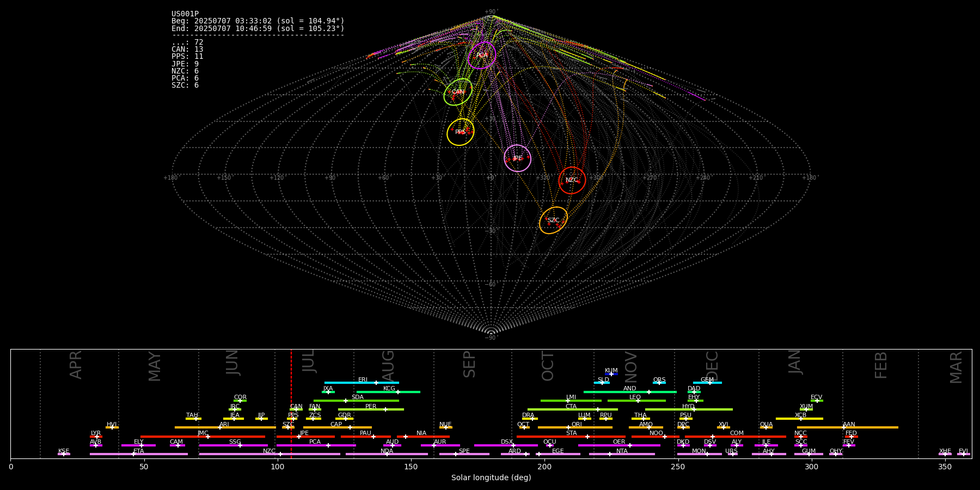Click the 'PPS: 11' legend entry
The image size is (980, 490).
point(187,57)
